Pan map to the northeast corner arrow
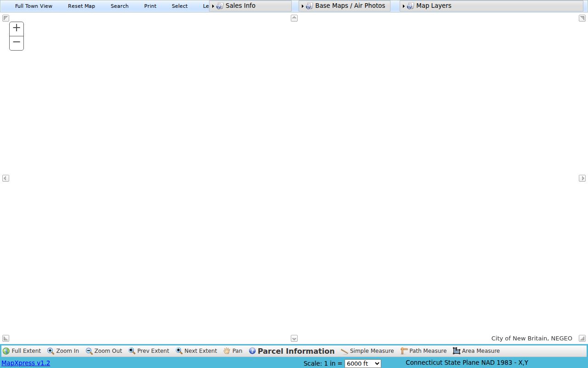Screen dimensions: 588x368 (x=582, y=18)
